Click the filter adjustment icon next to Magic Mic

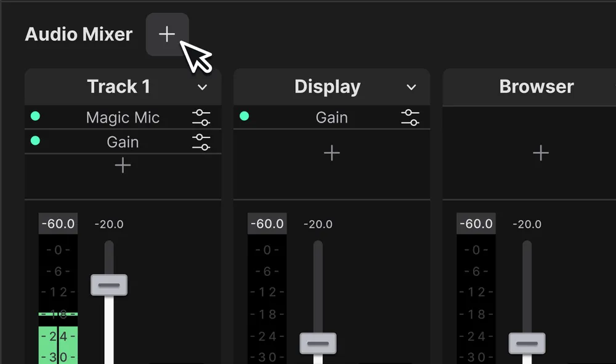click(201, 117)
